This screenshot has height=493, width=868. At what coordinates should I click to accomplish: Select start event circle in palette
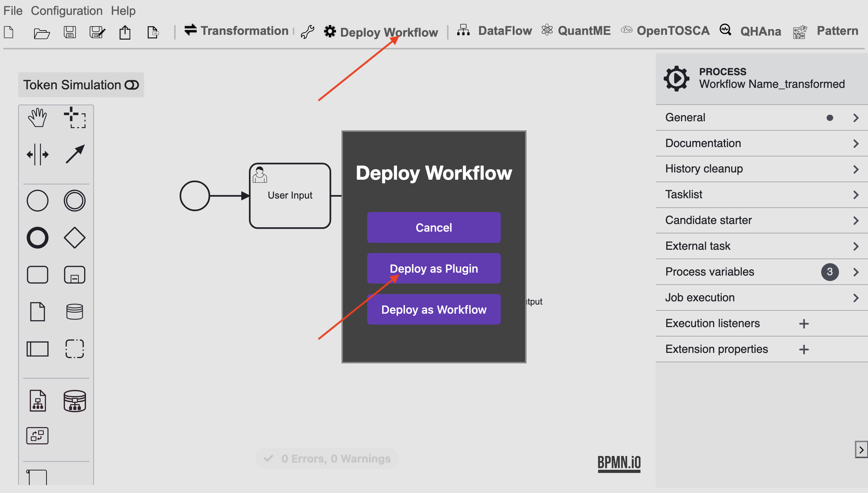(37, 201)
